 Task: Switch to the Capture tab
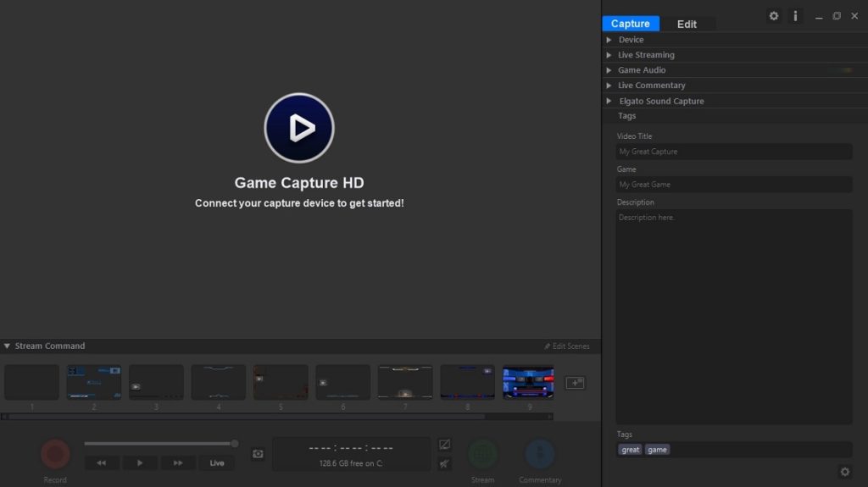coord(631,23)
